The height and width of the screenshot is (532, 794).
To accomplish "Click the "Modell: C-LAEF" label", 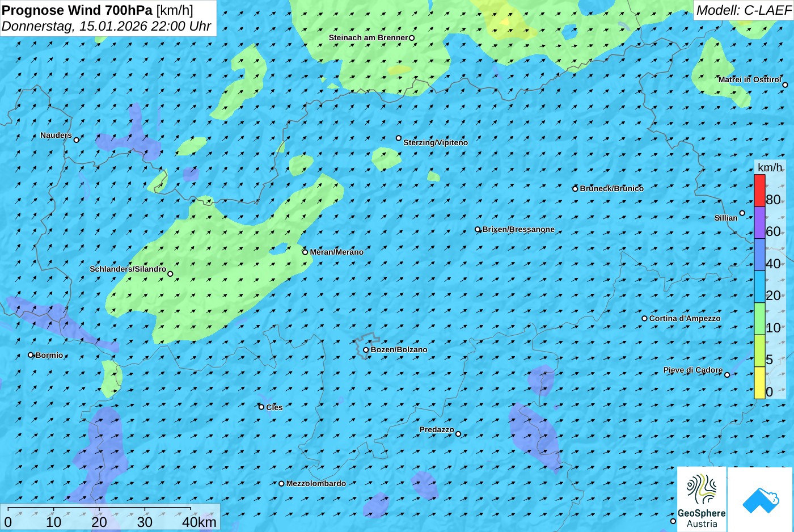I will tap(743, 10).
